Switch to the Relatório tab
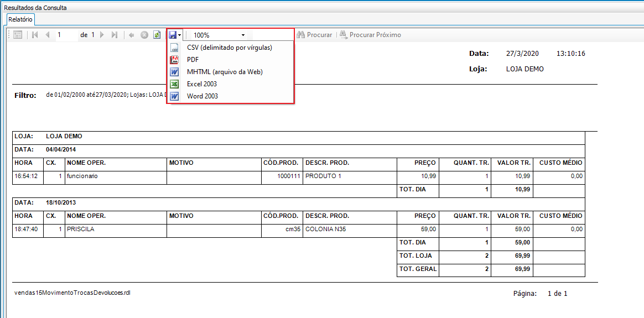Image resolution: width=644 pixels, height=318 pixels. (x=20, y=19)
